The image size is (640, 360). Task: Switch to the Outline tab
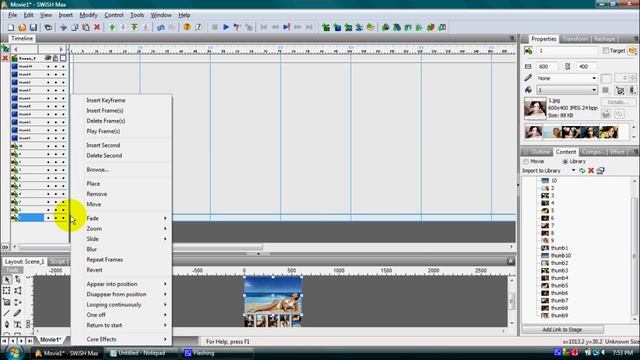point(541,152)
